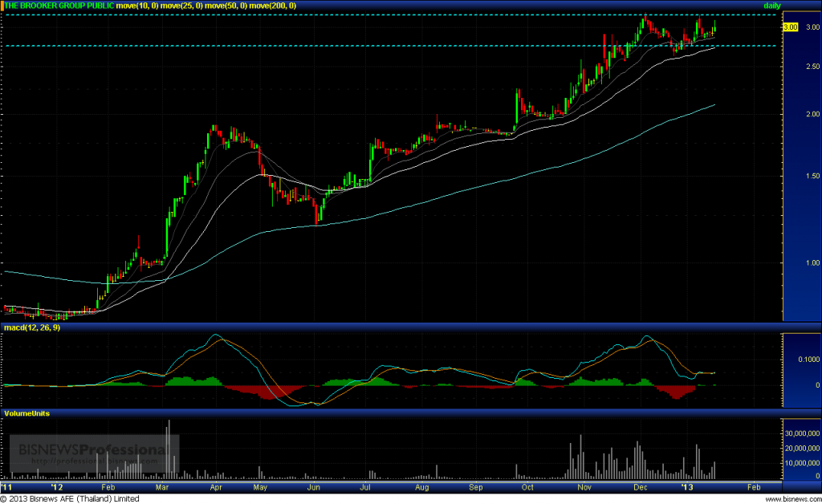Open the macd(12, 26, 9) indicator settings
Image resolution: width=822 pixels, height=504 pixels.
coord(32,327)
